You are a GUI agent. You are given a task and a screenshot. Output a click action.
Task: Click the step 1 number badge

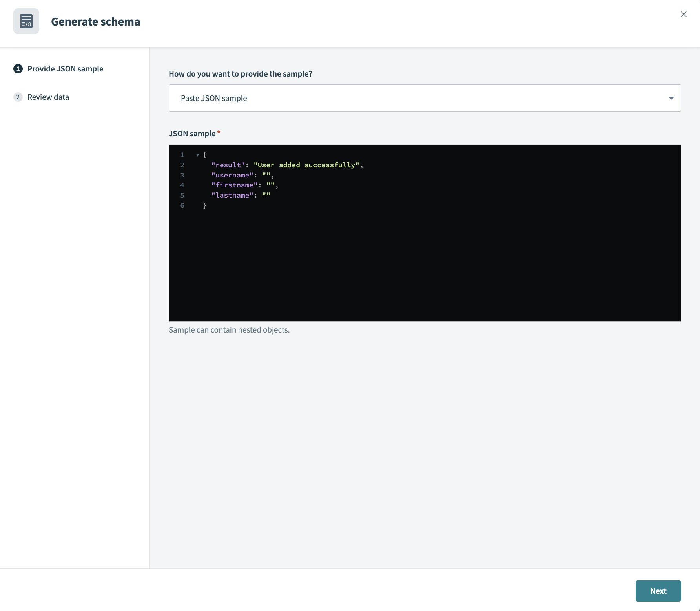(x=18, y=69)
